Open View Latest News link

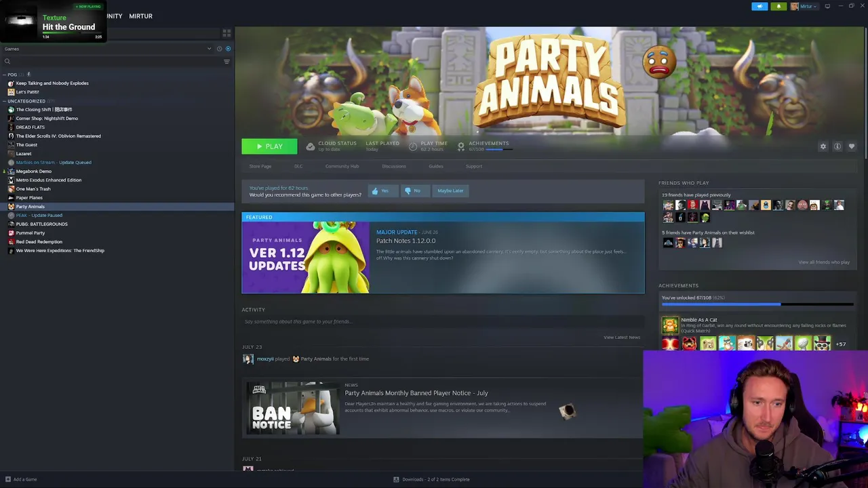point(622,338)
